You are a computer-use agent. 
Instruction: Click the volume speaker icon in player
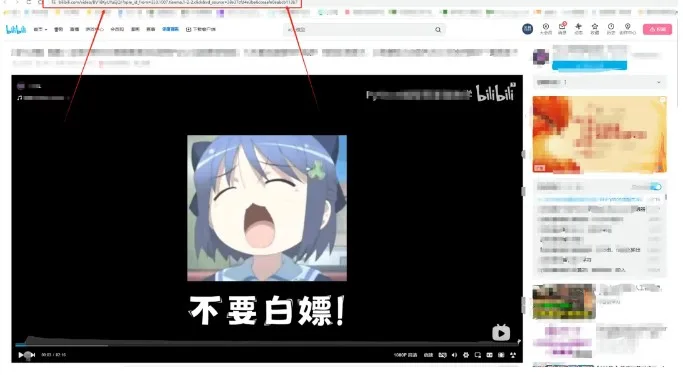click(x=454, y=355)
